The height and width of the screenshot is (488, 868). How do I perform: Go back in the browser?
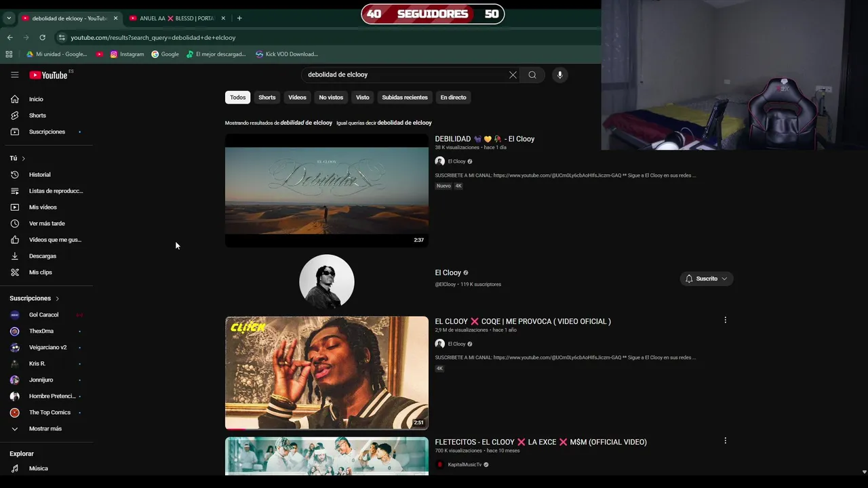click(9, 37)
